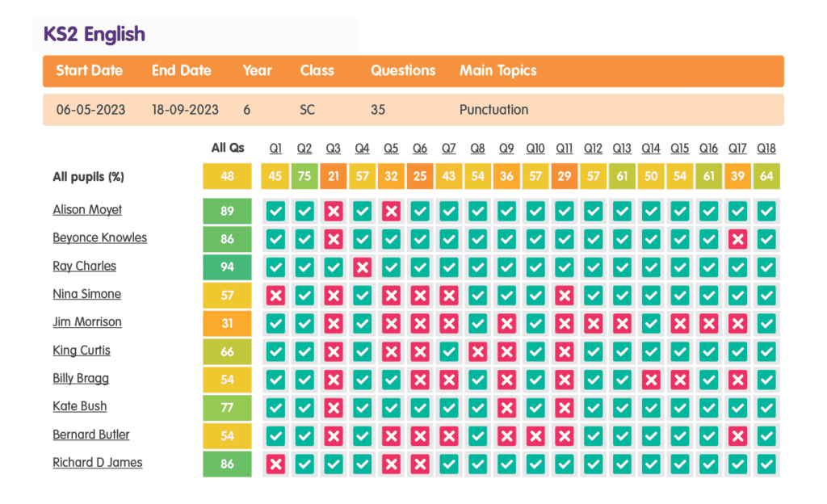Click Ray Charles's Q4 incorrect cross icon
Screen dimensions: 827x504
point(363,267)
